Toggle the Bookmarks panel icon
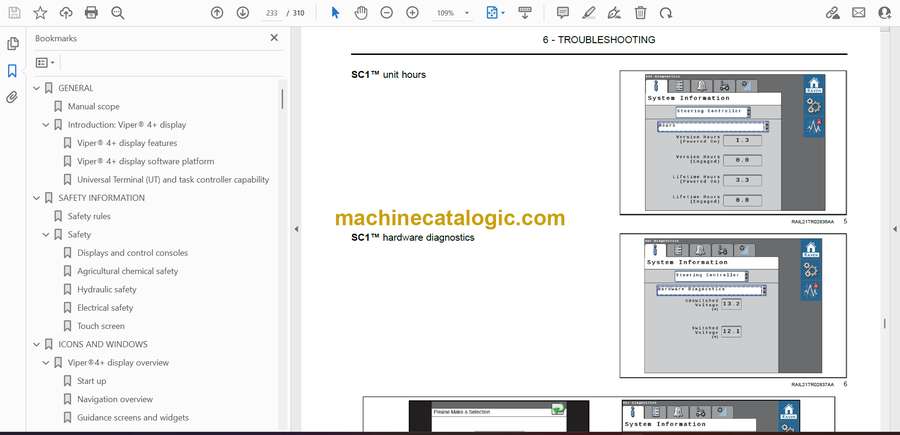 coord(12,71)
